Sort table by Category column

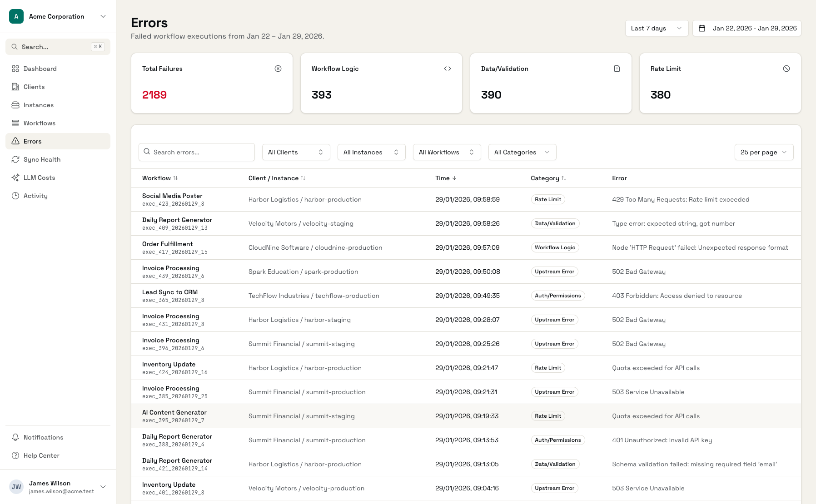pyautogui.click(x=548, y=178)
